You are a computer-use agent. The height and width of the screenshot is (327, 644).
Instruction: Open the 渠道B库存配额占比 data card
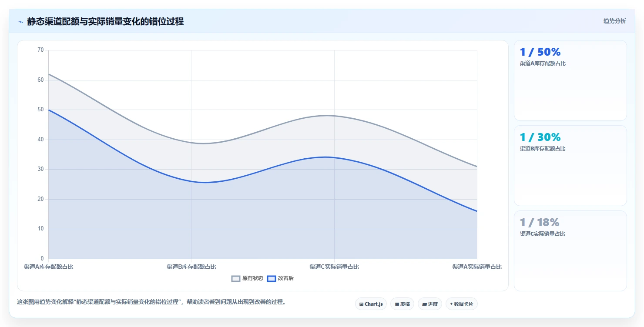pyautogui.click(x=570, y=166)
